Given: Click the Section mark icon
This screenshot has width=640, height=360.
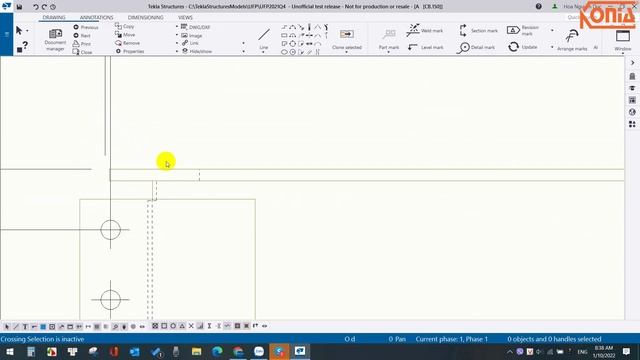Looking at the screenshot, I should pyautogui.click(x=463, y=30).
